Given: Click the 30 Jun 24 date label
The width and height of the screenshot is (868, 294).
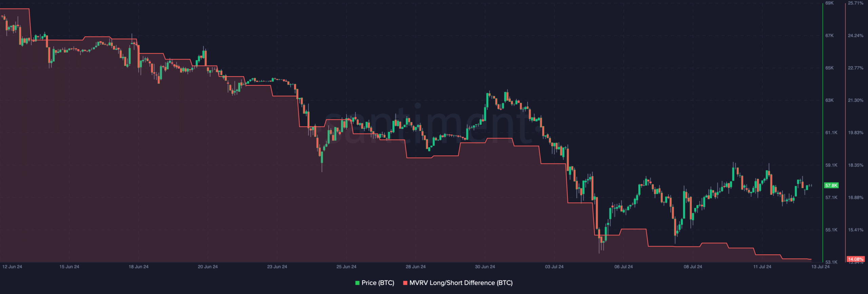Looking at the screenshot, I should click(x=485, y=267).
